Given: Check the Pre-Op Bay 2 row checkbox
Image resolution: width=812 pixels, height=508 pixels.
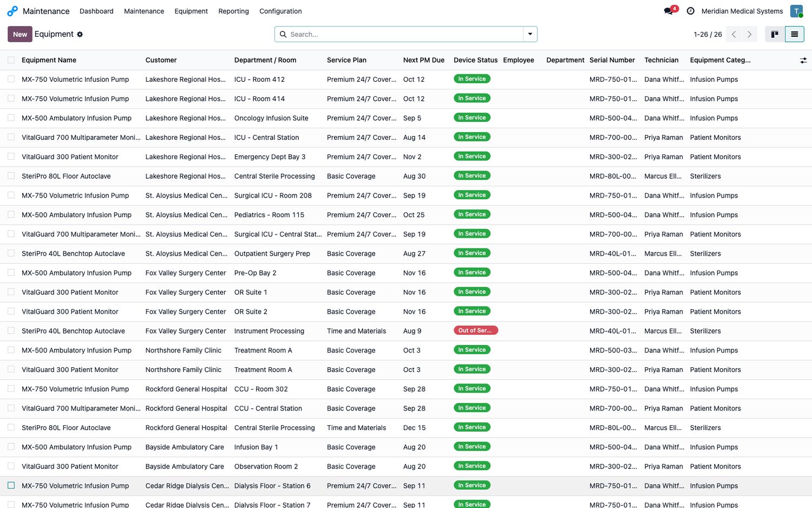Looking at the screenshot, I should coord(11,272).
